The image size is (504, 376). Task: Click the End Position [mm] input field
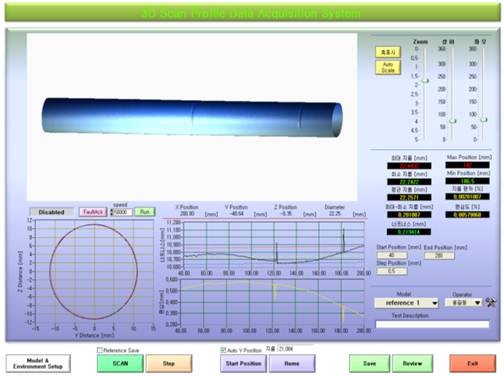click(x=439, y=256)
